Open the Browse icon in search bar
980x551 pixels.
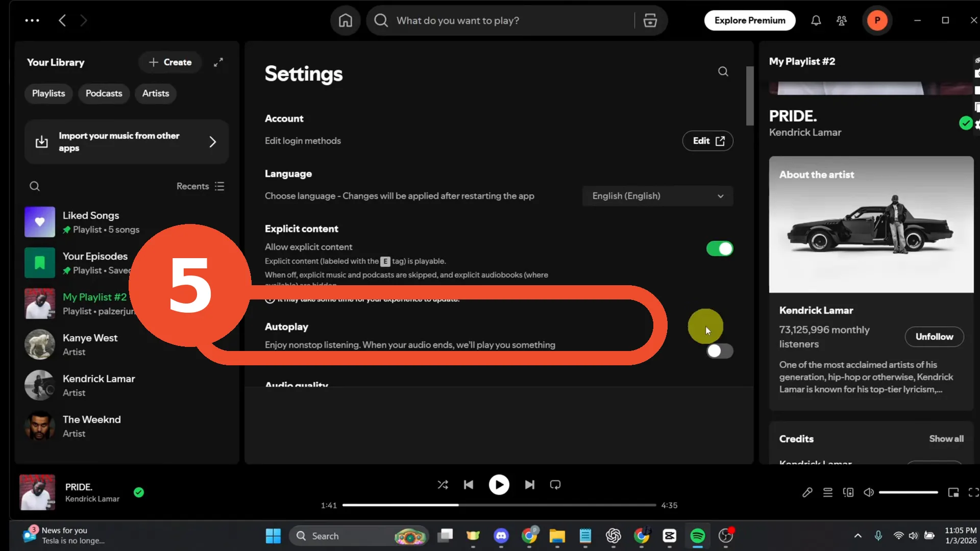(x=650, y=20)
